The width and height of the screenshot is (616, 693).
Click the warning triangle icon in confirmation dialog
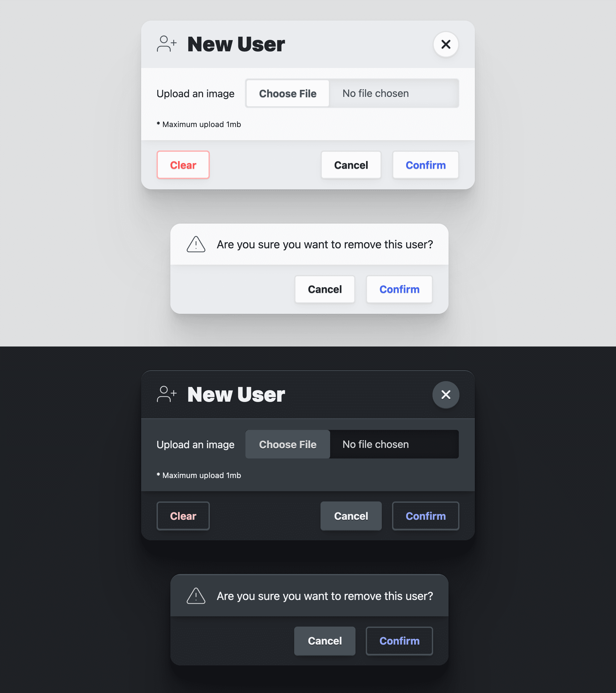point(196,244)
